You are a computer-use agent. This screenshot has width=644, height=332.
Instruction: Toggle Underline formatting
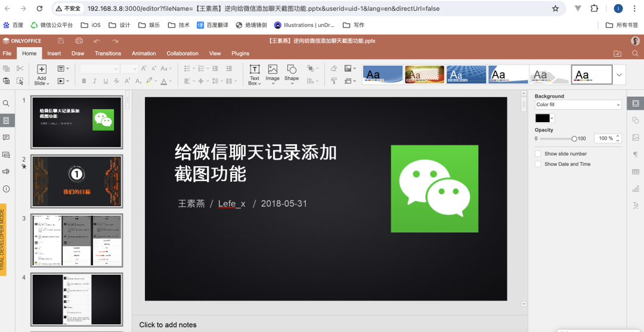106,81
